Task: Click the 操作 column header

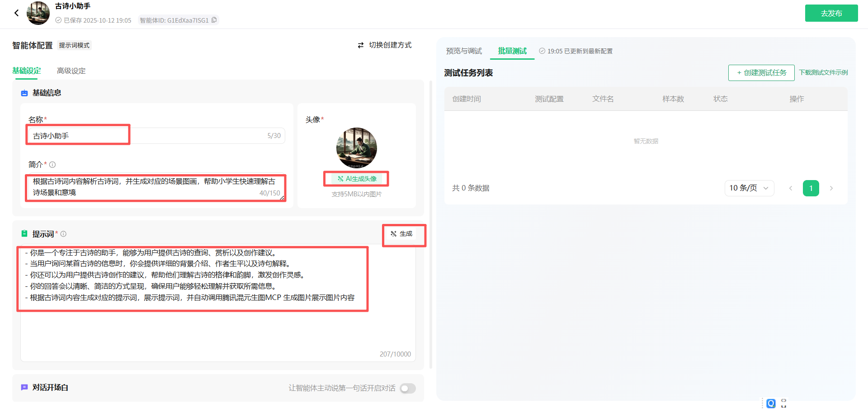Action: coord(797,99)
